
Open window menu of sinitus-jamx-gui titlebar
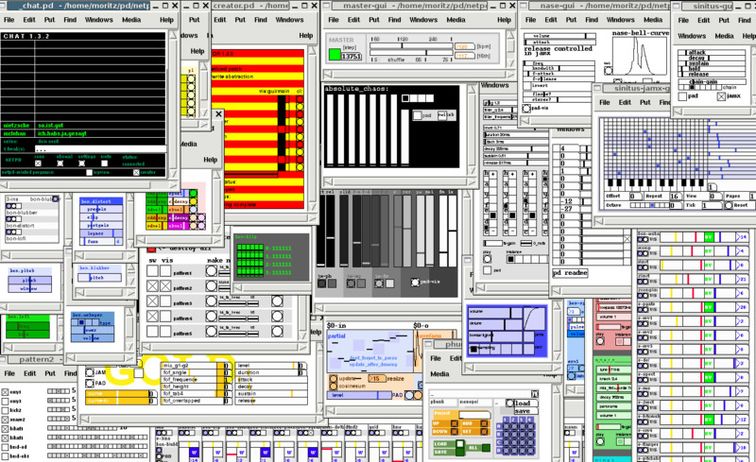(598, 89)
